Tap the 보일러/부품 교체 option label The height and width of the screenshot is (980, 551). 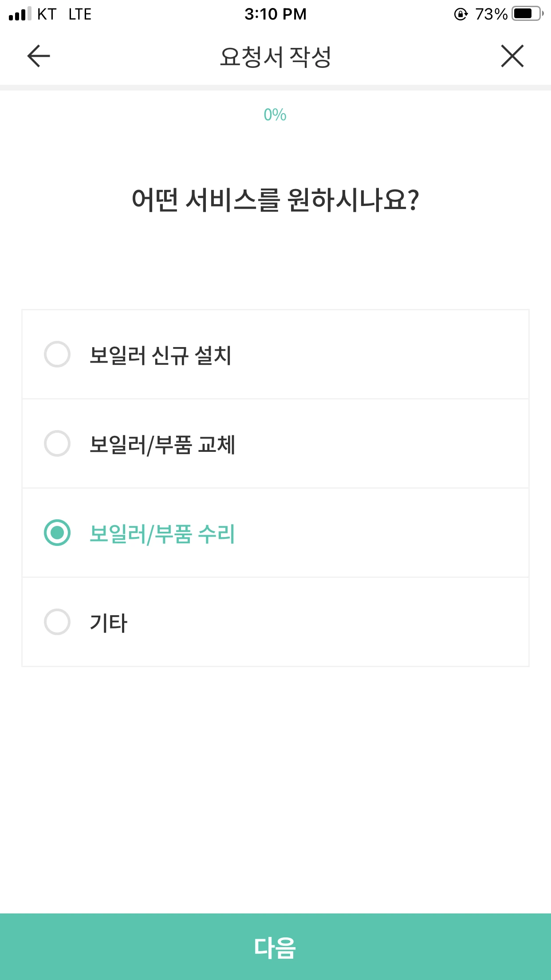(x=162, y=444)
